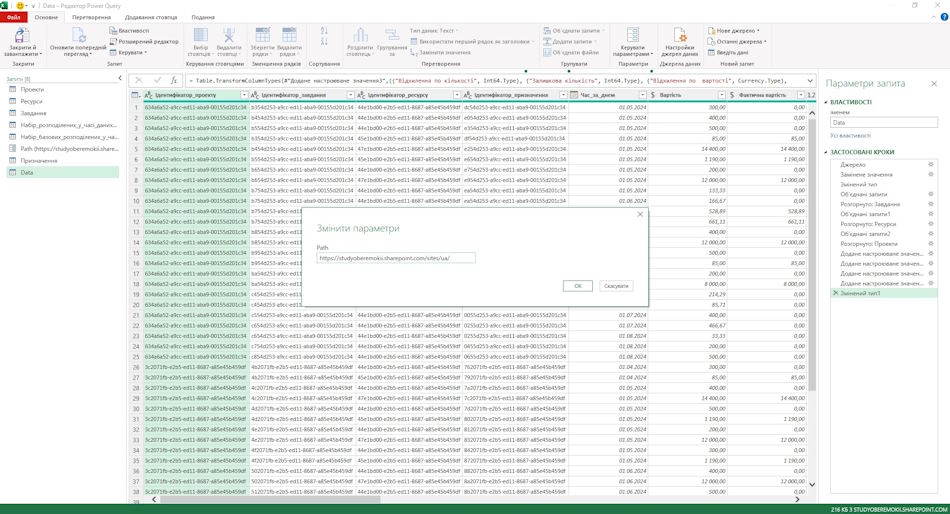
Task: Click the horizontal scrollbar right arrow of data grid
Action: tap(797, 499)
